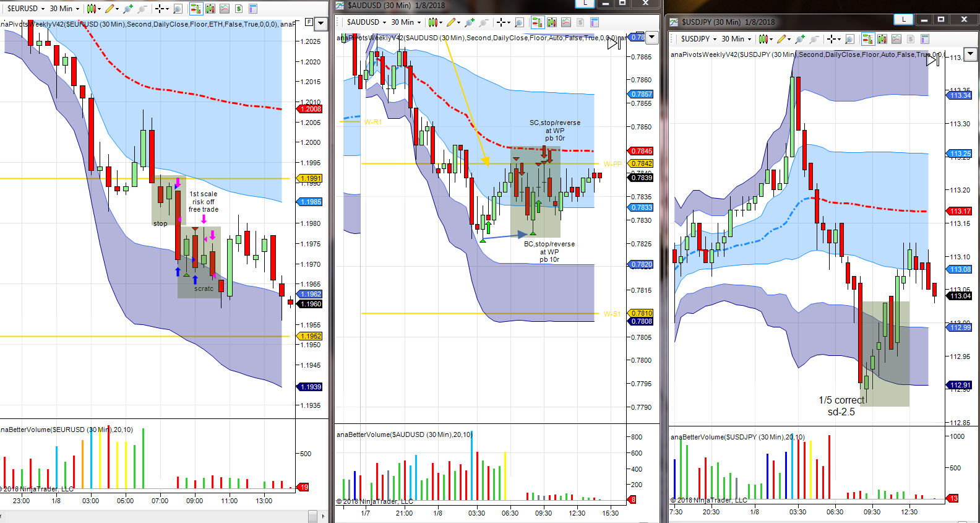Select anaPivotsWeeklyV42 label in USDJPY chart

[806, 54]
